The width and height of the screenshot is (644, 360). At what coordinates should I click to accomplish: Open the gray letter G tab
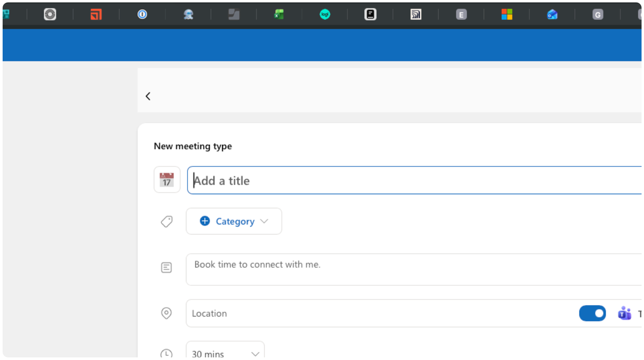[x=598, y=15]
